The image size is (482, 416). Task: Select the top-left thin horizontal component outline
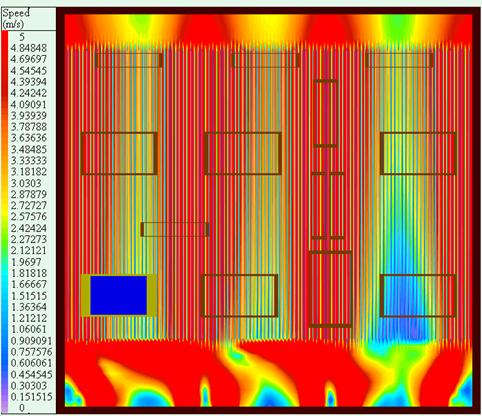tap(129, 60)
